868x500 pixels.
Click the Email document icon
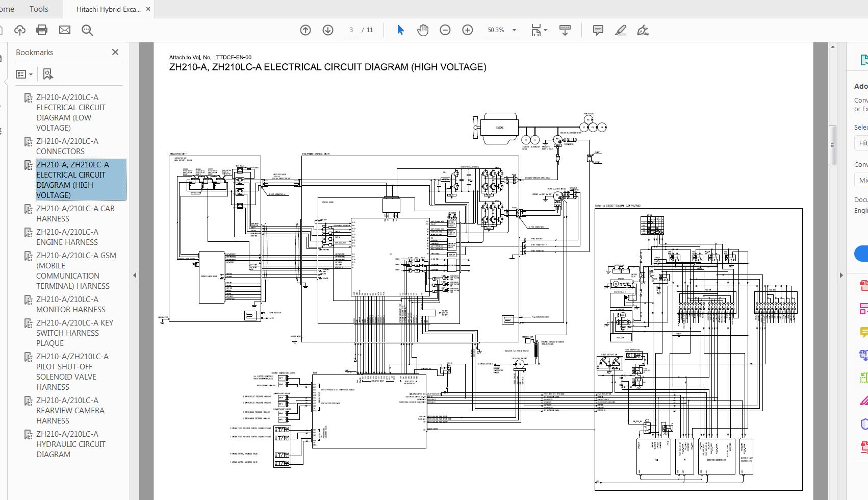pos(64,30)
